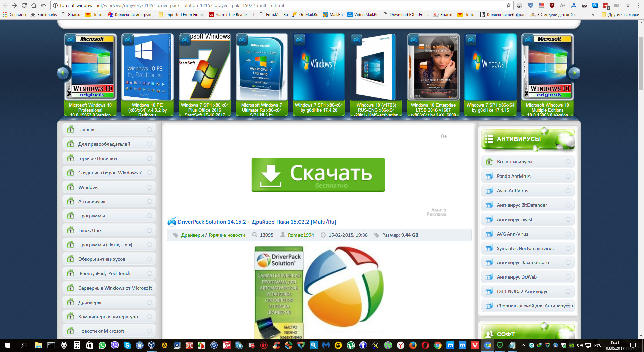Open AVG Anti-Virus entry
This screenshot has height=352, width=644.
528,234
